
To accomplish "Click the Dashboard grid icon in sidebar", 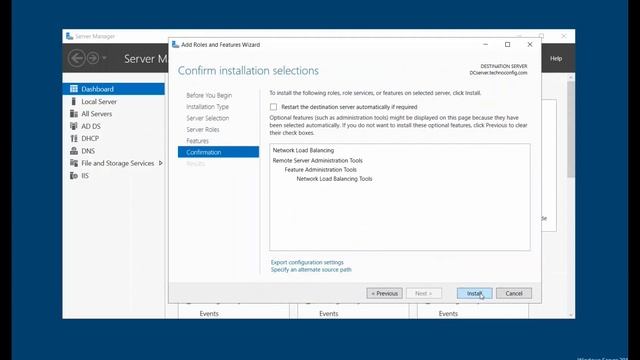I will (74, 89).
